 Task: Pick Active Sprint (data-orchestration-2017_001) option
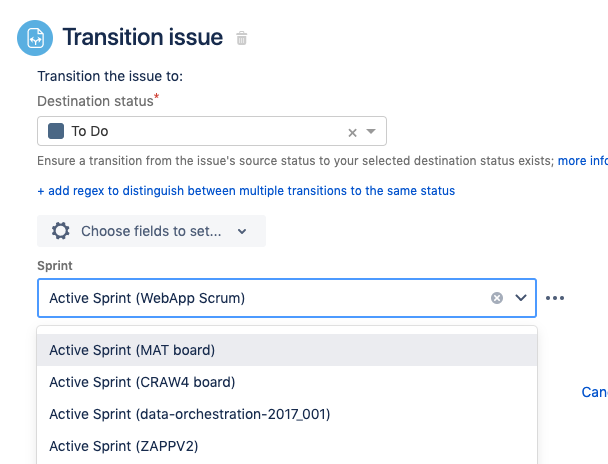click(189, 414)
